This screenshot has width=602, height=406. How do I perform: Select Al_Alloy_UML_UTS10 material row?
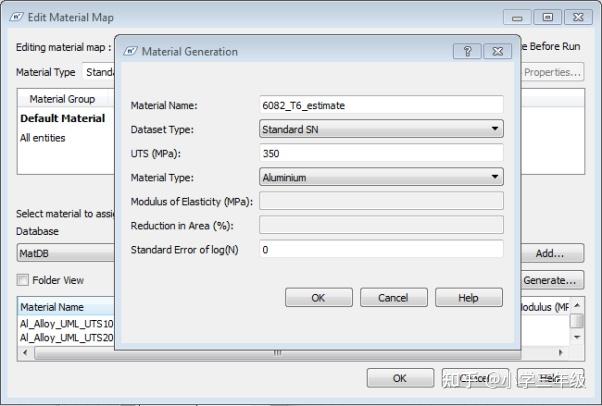coord(66,324)
